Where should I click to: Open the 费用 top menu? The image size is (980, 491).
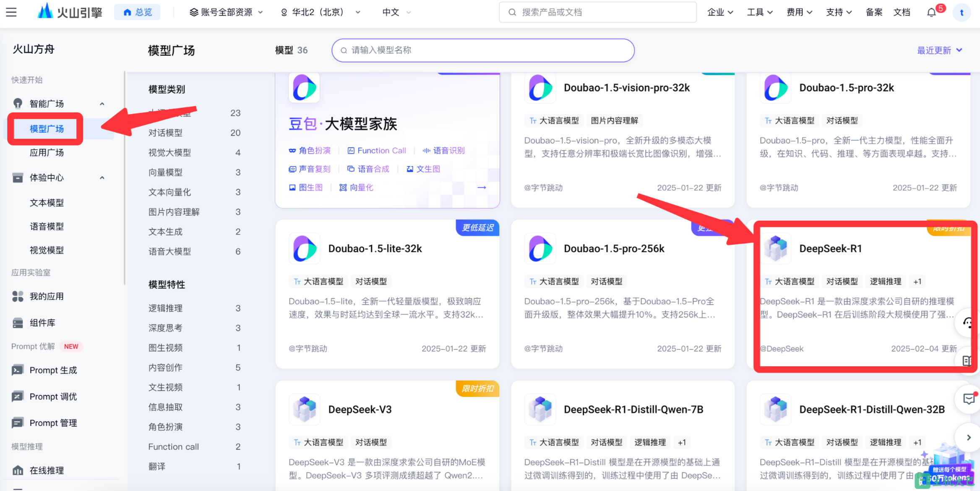click(799, 12)
